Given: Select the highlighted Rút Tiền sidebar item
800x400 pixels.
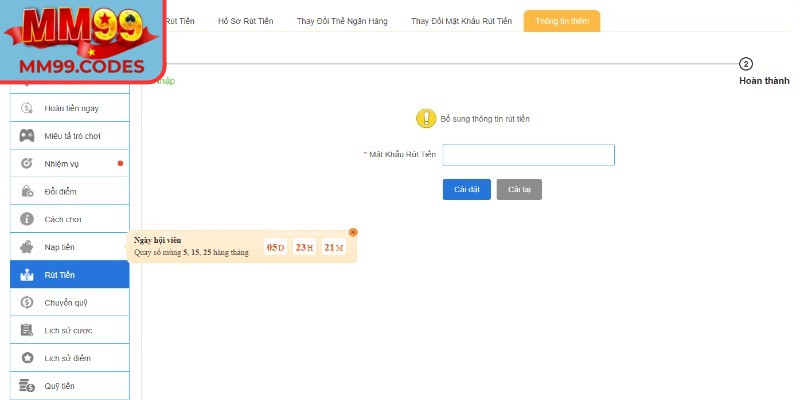Looking at the screenshot, I should [70, 274].
